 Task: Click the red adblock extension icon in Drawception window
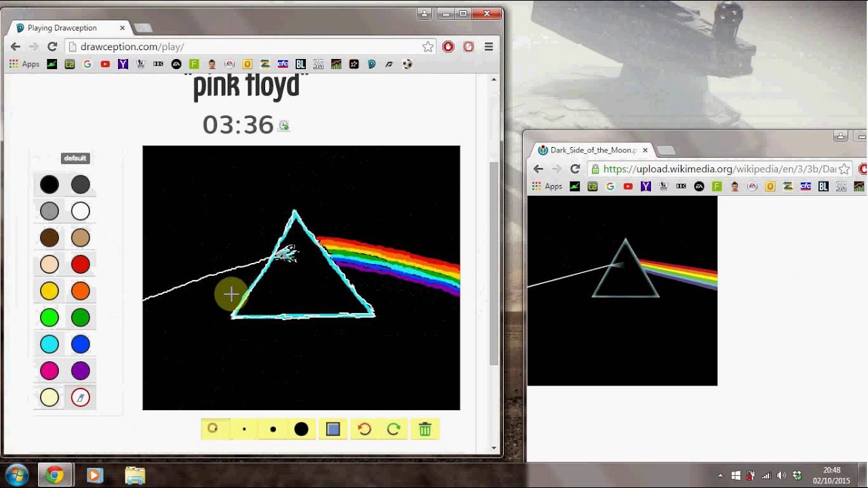448,47
